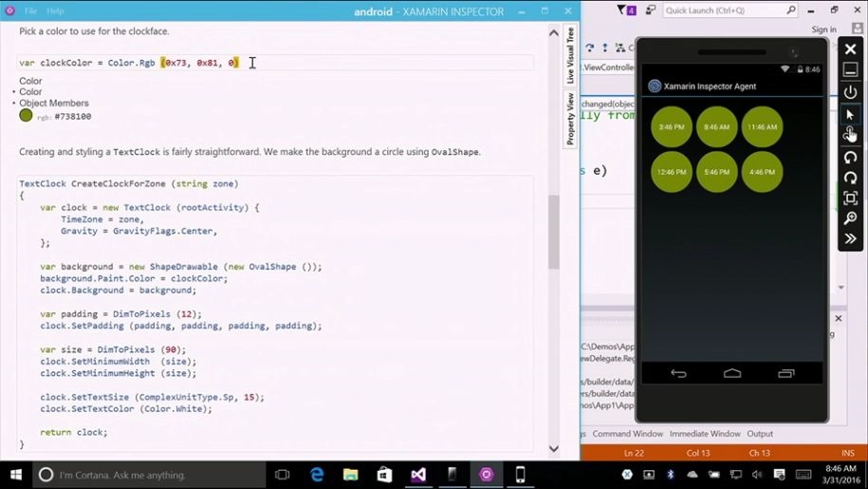Open the Live Visual Tree side tab
Screen dimensions: 868x489
click(x=570, y=55)
